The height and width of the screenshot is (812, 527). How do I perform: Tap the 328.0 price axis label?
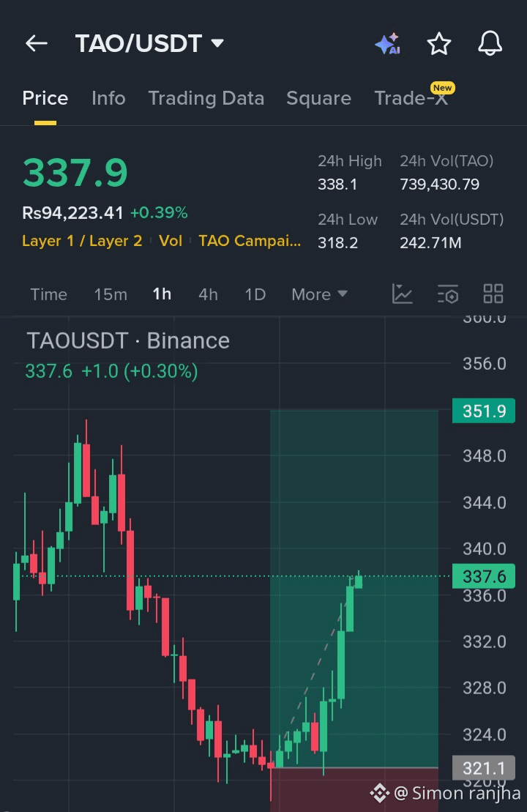484,688
